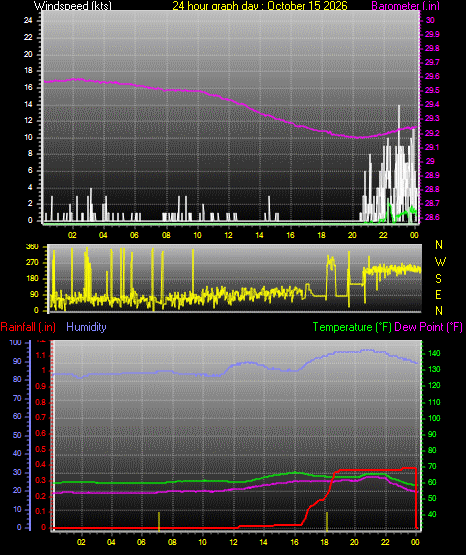Click hour "16" under the rainfall chart
The height and width of the screenshot is (555, 466).
pyautogui.click(x=294, y=542)
